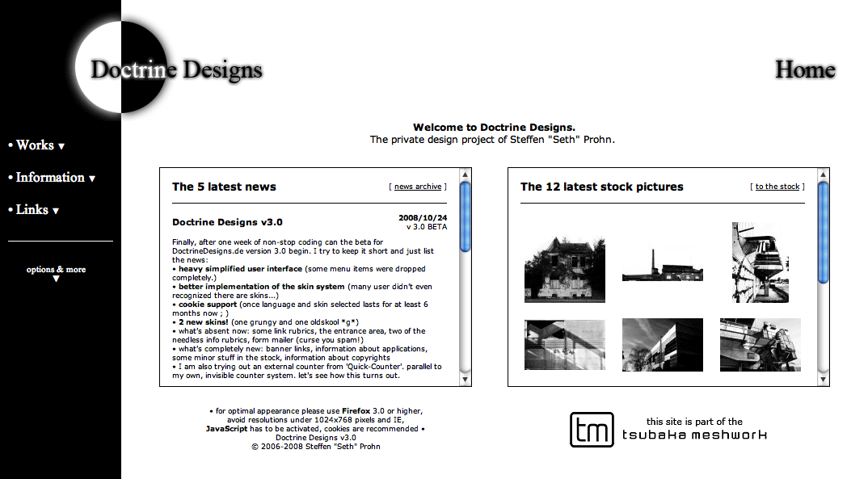868x479 pixels.
Task: Click the Home page heading
Action: pyautogui.click(x=804, y=70)
